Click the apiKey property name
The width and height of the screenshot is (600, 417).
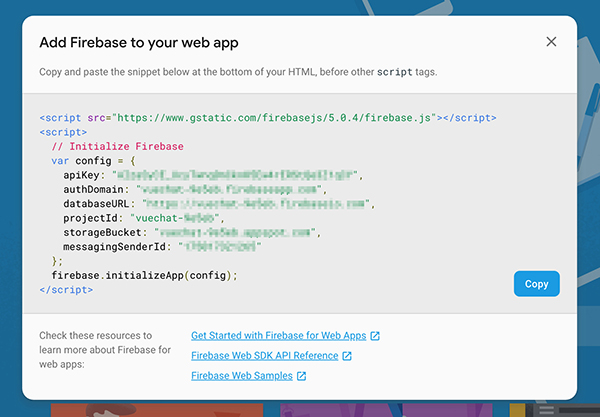pos(81,175)
